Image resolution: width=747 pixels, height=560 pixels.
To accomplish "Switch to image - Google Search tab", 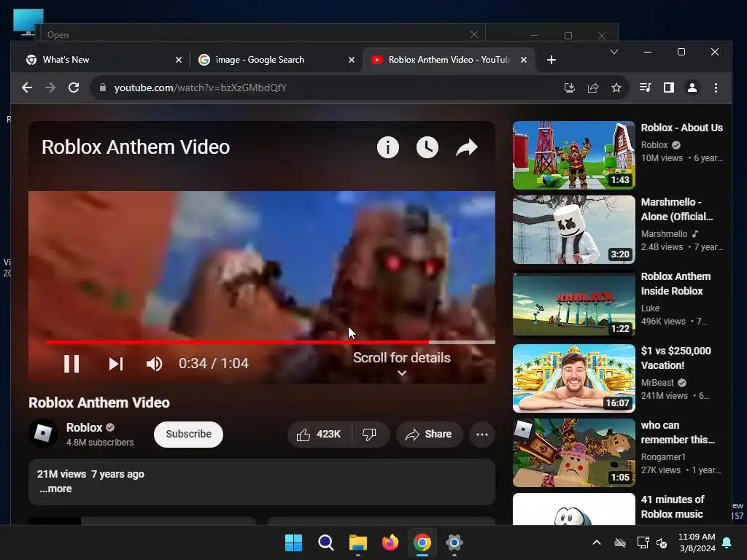I will [275, 60].
